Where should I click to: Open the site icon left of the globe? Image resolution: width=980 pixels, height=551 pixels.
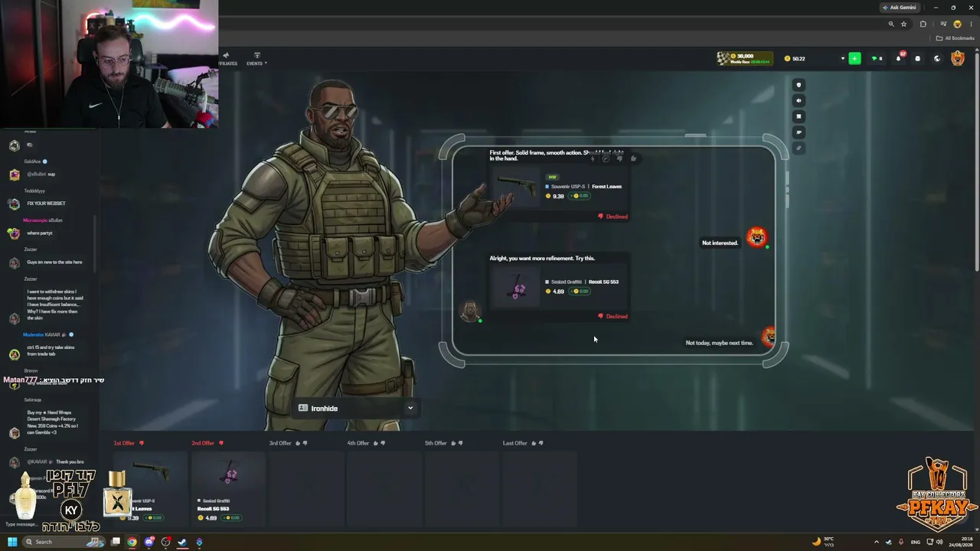[x=917, y=58]
